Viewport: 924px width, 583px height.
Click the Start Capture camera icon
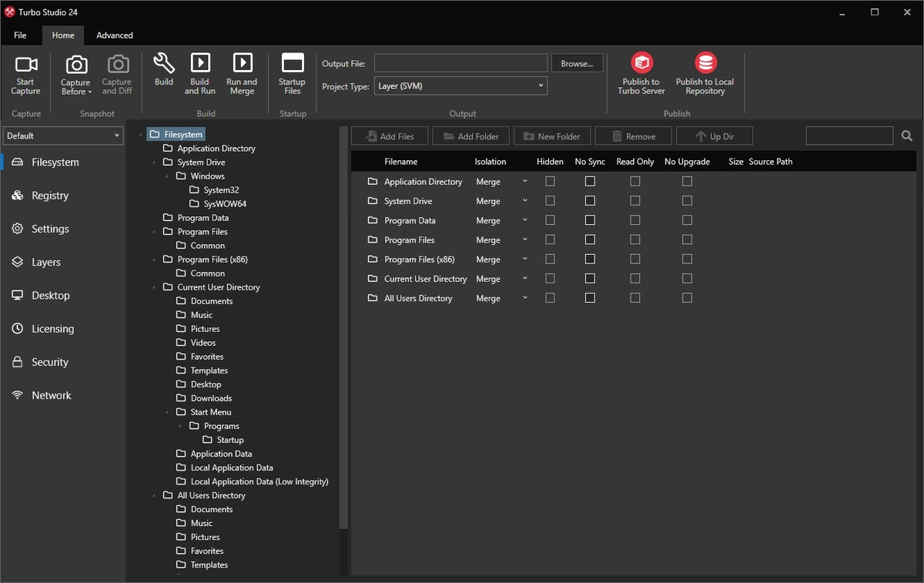pyautogui.click(x=26, y=65)
